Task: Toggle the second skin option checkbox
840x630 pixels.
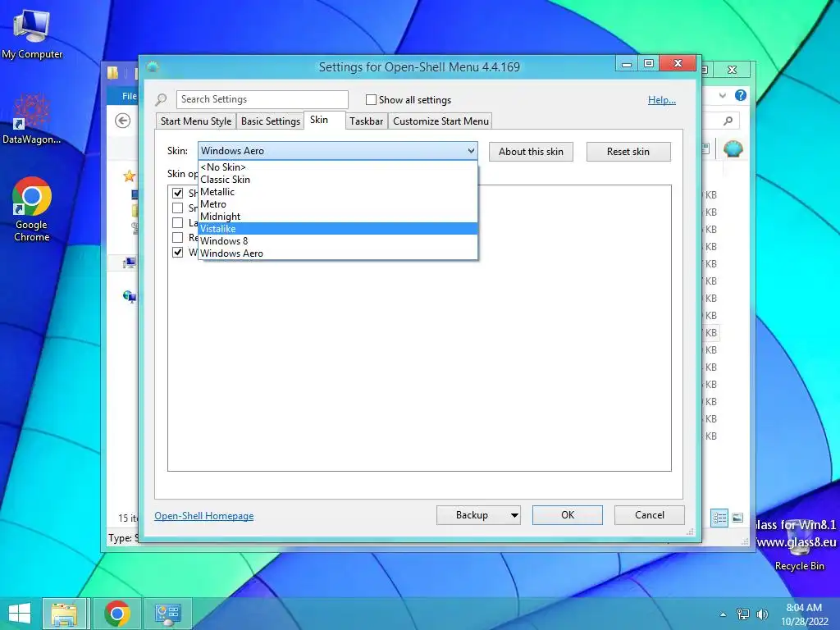Action: 177,208
